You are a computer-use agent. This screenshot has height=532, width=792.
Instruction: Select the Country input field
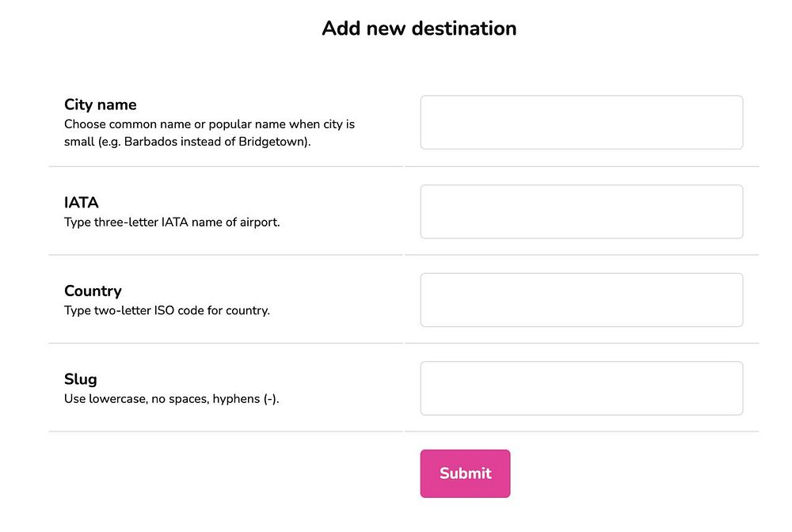(x=581, y=300)
